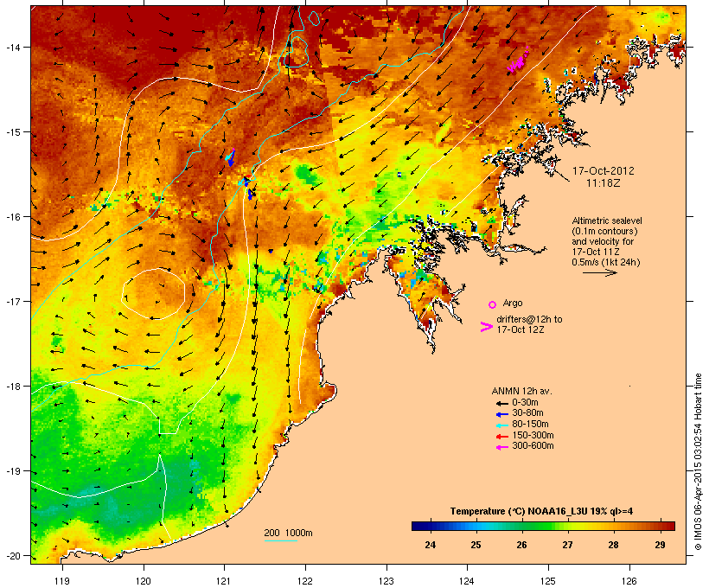Screen dimensions: 709x588
Task: Click the latitude axis label -20
Action: click(12, 556)
